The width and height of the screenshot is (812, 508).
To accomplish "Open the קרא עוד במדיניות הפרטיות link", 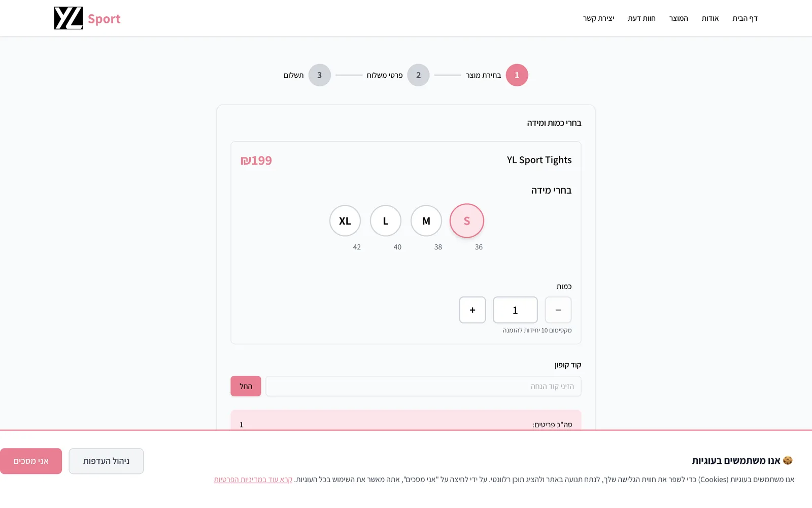I will (253, 480).
